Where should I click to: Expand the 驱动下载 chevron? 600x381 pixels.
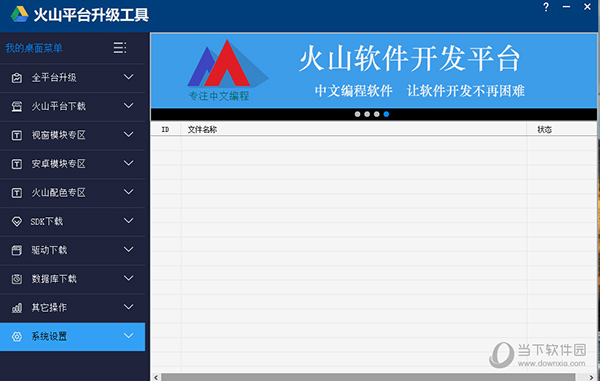pos(129,249)
